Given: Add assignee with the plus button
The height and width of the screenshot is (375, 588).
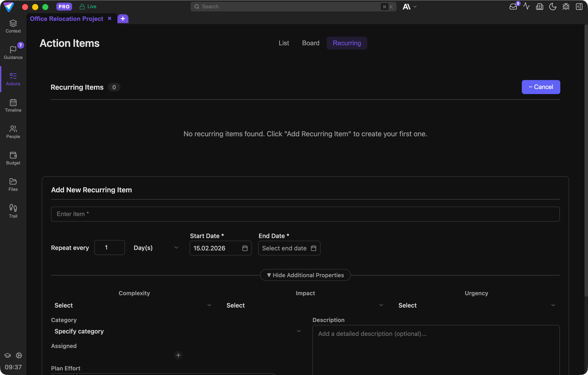Looking at the screenshot, I should 178,355.
